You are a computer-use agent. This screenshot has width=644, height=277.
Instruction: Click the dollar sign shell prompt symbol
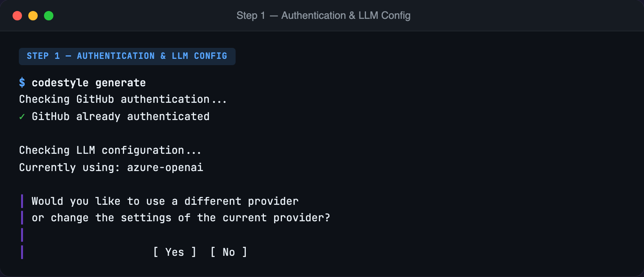tap(23, 82)
